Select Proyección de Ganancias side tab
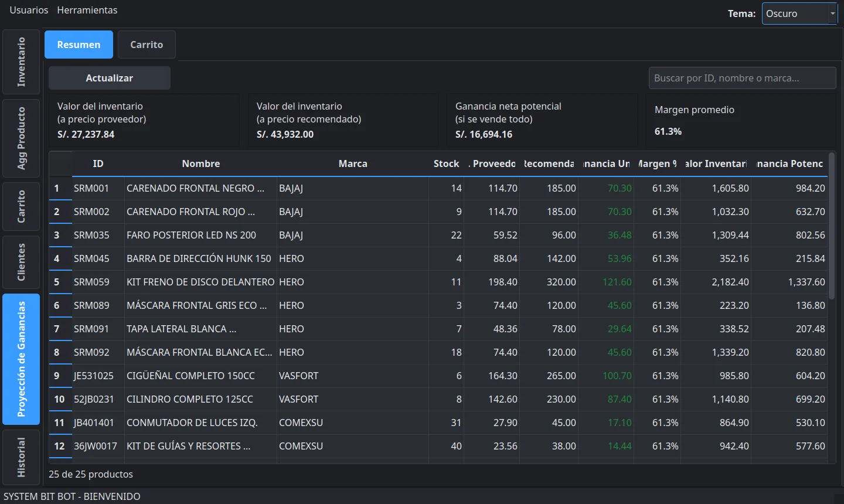844x504 pixels. pos(21,359)
